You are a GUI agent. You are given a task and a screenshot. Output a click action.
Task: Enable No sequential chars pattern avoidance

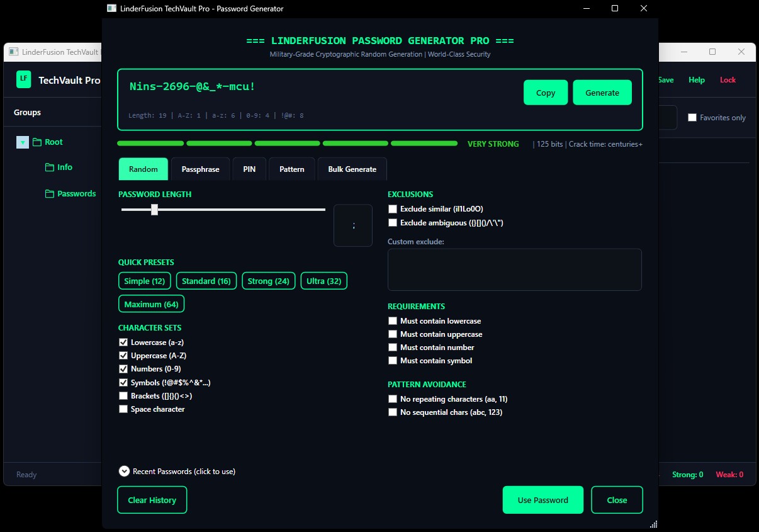[392, 412]
